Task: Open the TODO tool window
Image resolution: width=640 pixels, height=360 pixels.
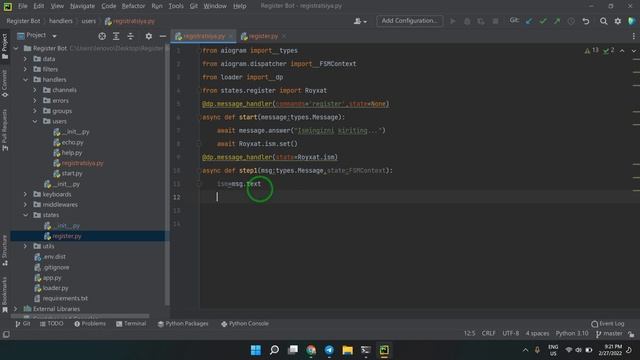Action: [x=51, y=324]
